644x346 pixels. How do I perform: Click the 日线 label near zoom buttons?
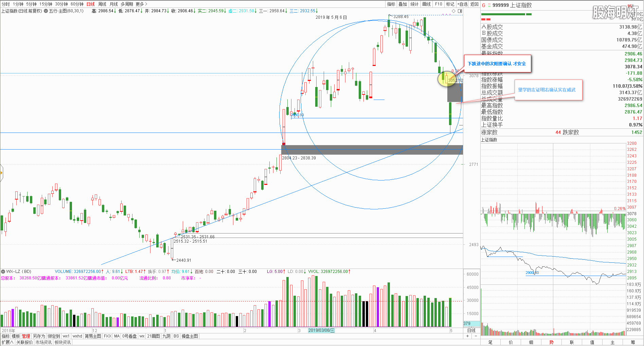coord(471,330)
